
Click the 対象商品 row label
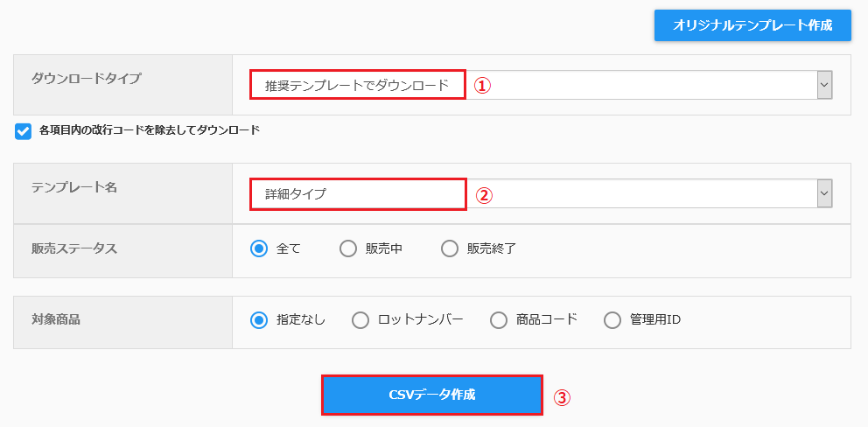point(56,319)
